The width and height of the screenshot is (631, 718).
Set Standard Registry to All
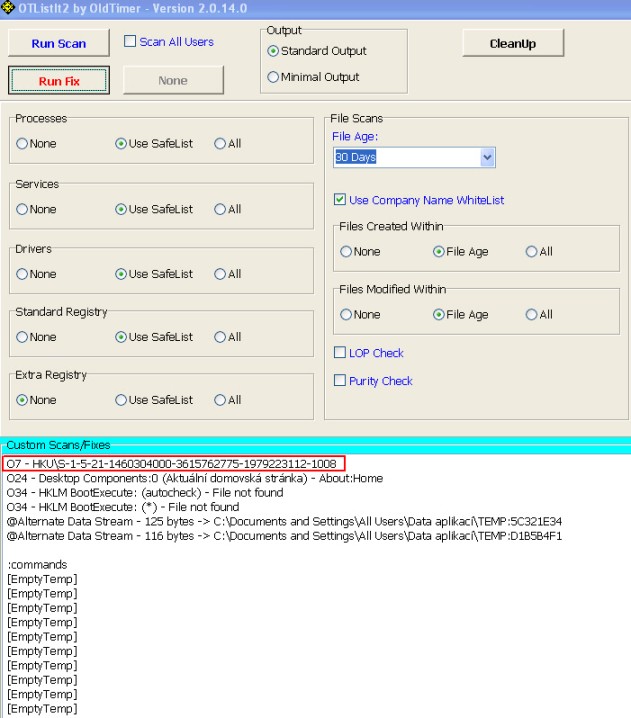220,338
